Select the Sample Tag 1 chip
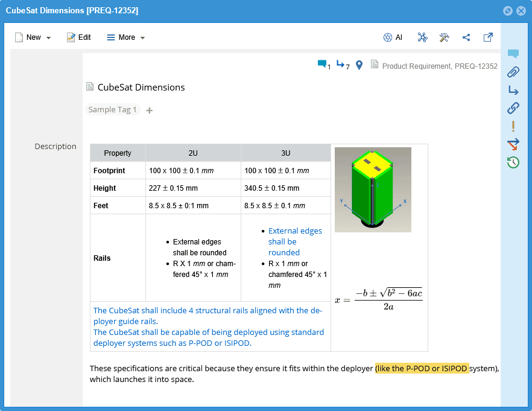 (x=112, y=110)
